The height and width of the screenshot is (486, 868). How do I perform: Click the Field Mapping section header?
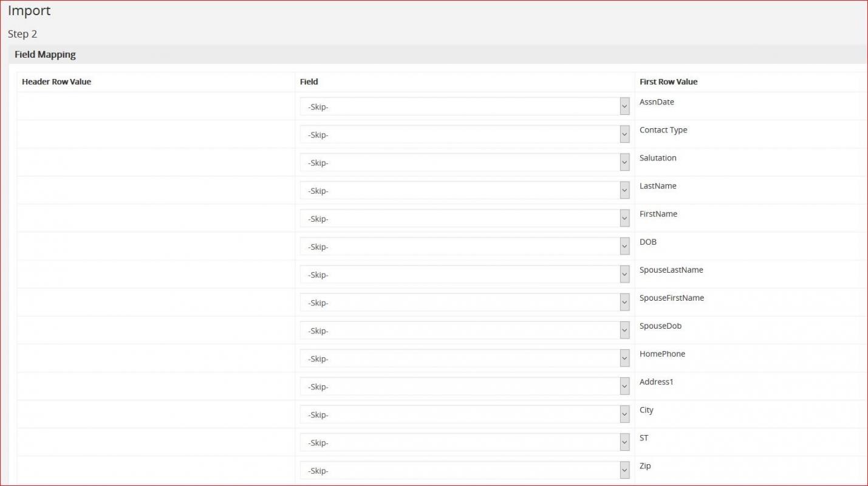(46, 55)
